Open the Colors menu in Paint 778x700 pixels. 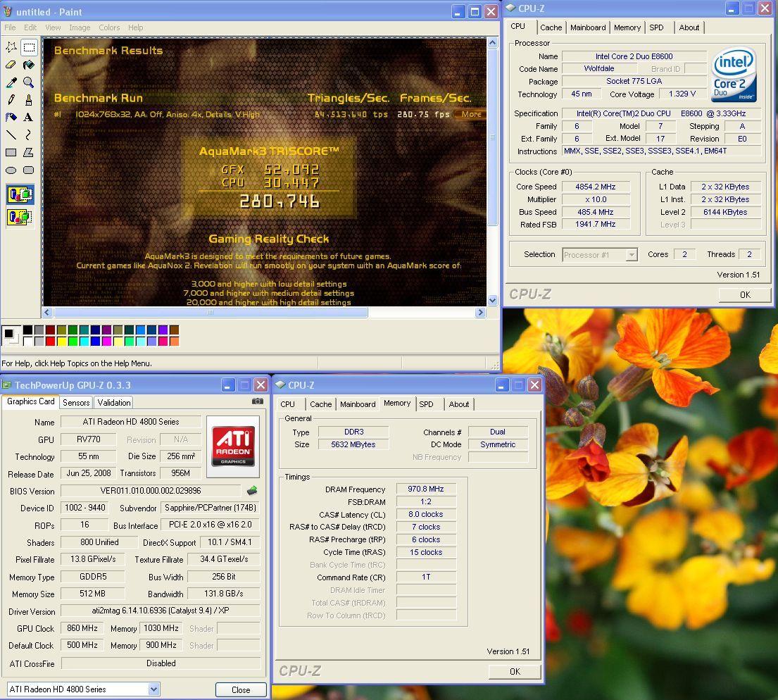tap(109, 27)
